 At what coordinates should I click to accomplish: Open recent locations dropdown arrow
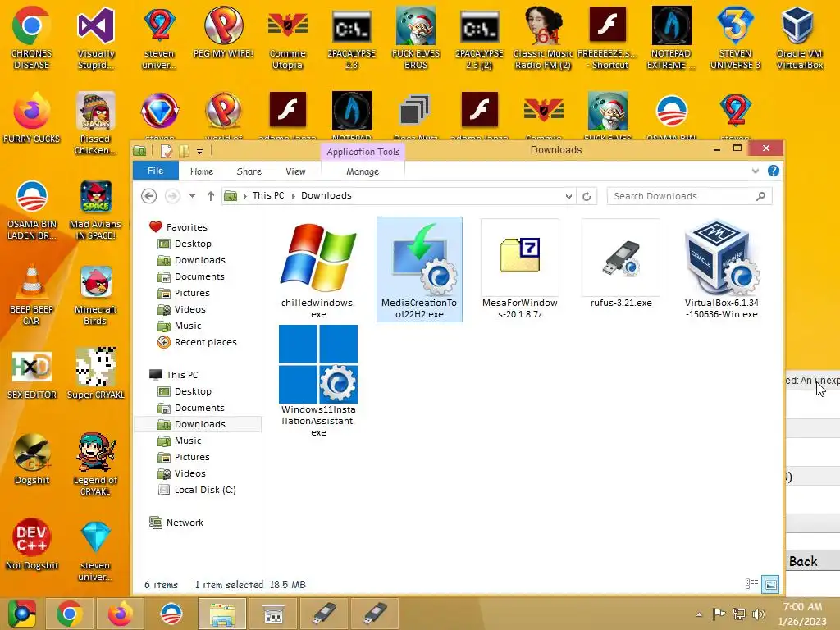(192, 196)
